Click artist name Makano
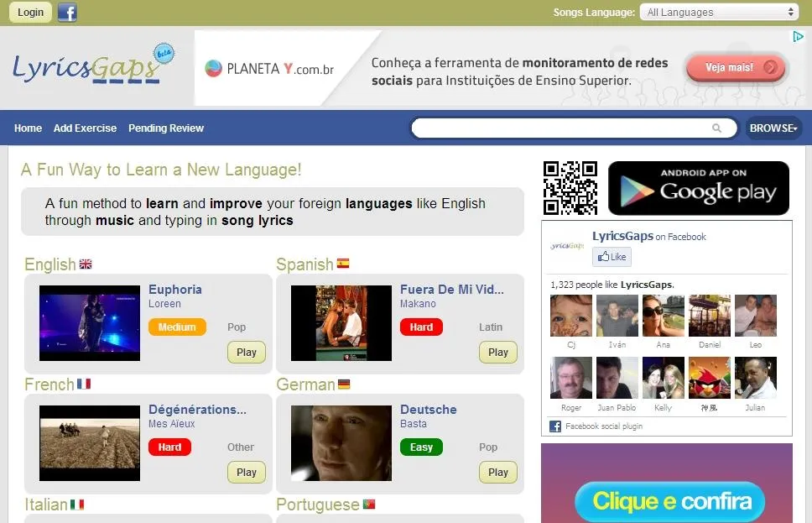The width and height of the screenshot is (812, 523). click(x=418, y=304)
